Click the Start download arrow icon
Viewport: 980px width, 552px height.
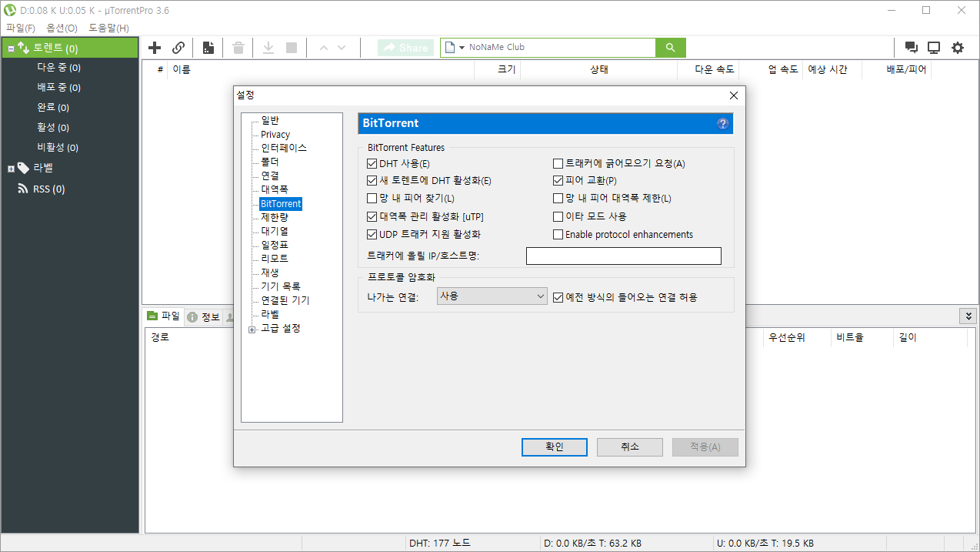tap(268, 48)
